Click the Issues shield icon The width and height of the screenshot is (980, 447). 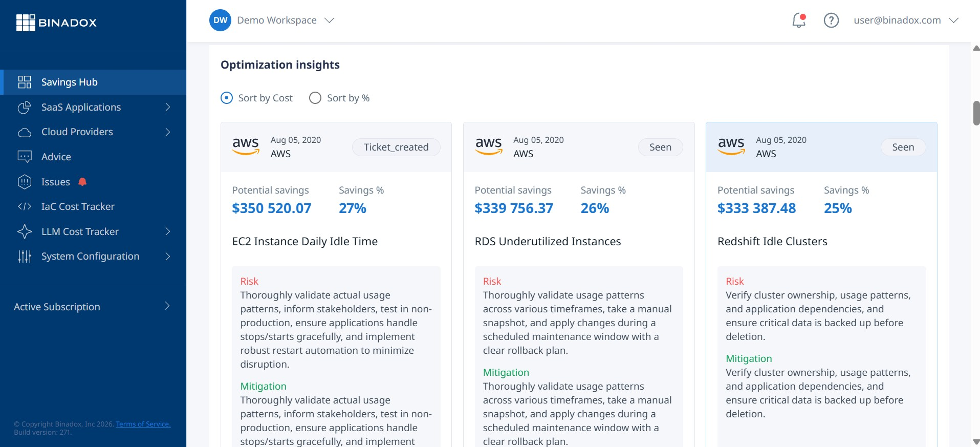pos(25,182)
